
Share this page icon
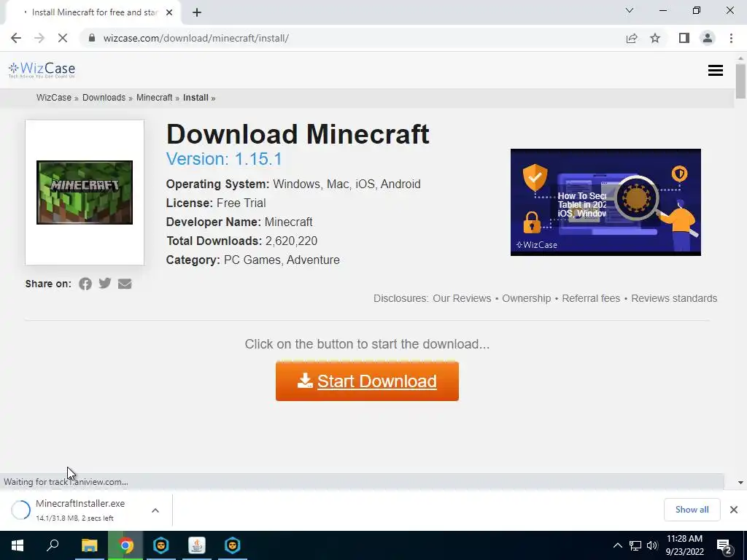pyautogui.click(x=632, y=38)
